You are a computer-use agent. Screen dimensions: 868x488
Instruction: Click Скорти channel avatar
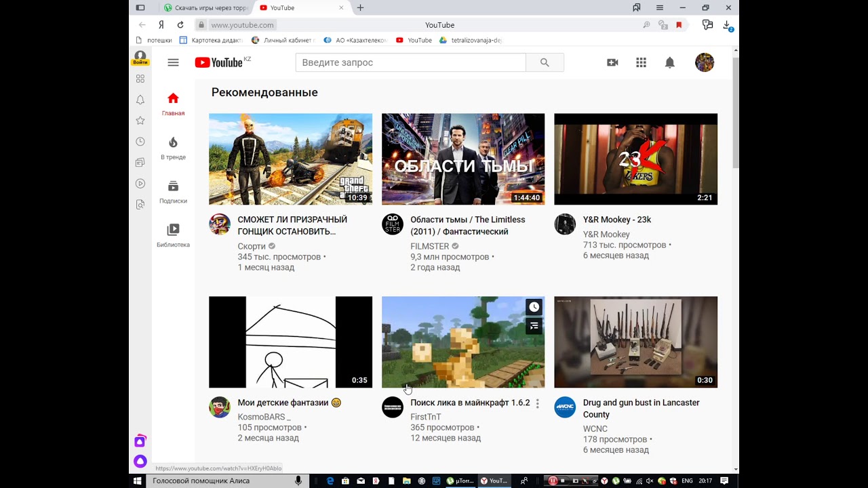(x=220, y=224)
